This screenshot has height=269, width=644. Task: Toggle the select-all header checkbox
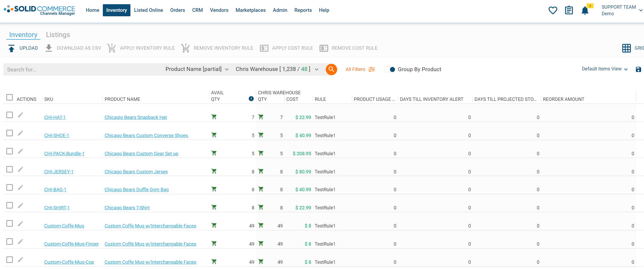tap(9, 97)
